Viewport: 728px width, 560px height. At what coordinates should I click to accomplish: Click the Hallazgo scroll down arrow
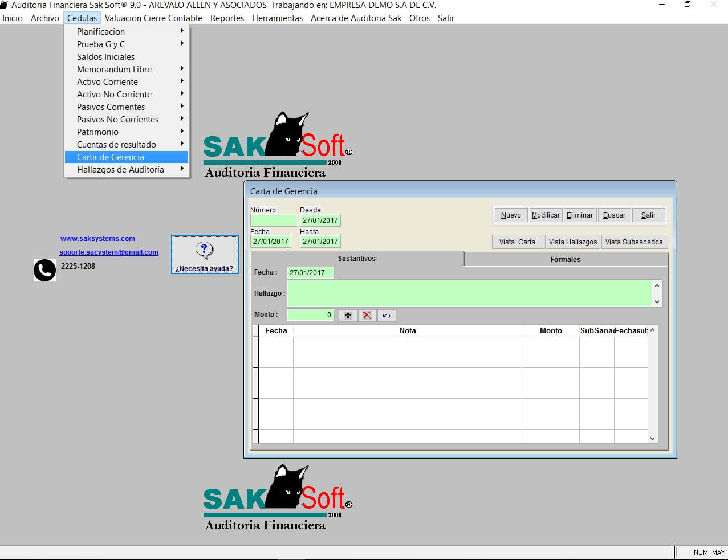pyautogui.click(x=657, y=302)
